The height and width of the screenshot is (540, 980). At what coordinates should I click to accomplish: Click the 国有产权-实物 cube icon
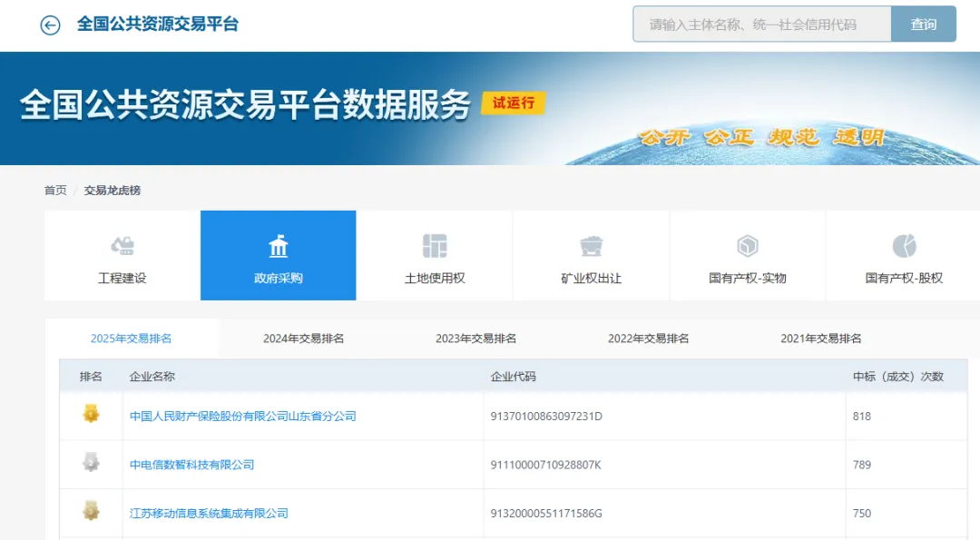pyautogui.click(x=748, y=246)
